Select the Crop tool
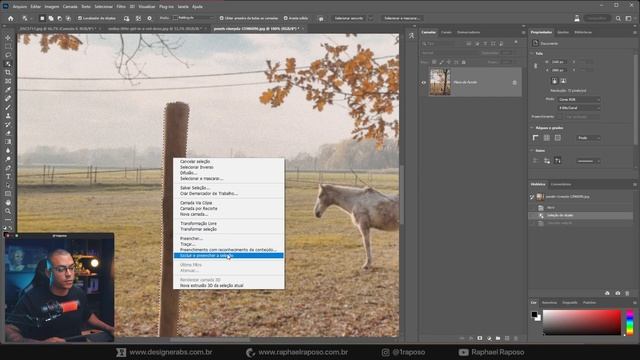Screen dimensions: 640x360 (8, 72)
